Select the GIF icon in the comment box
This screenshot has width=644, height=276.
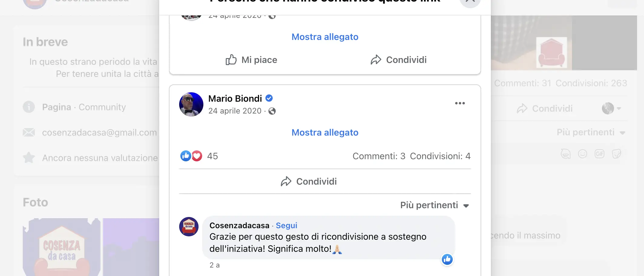pyautogui.click(x=600, y=154)
